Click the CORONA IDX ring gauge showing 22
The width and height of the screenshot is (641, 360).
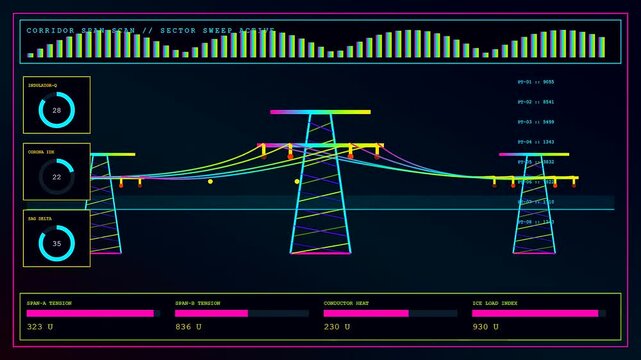[57, 177]
